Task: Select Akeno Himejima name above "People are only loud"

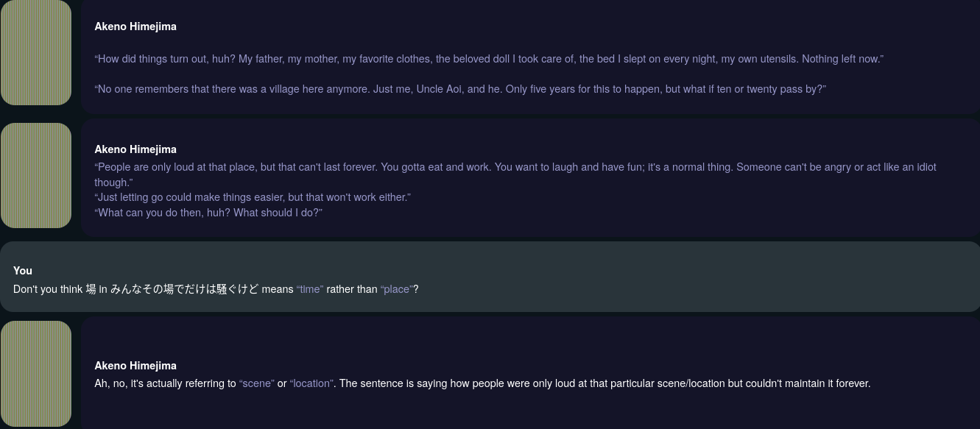Action: click(x=135, y=149)
